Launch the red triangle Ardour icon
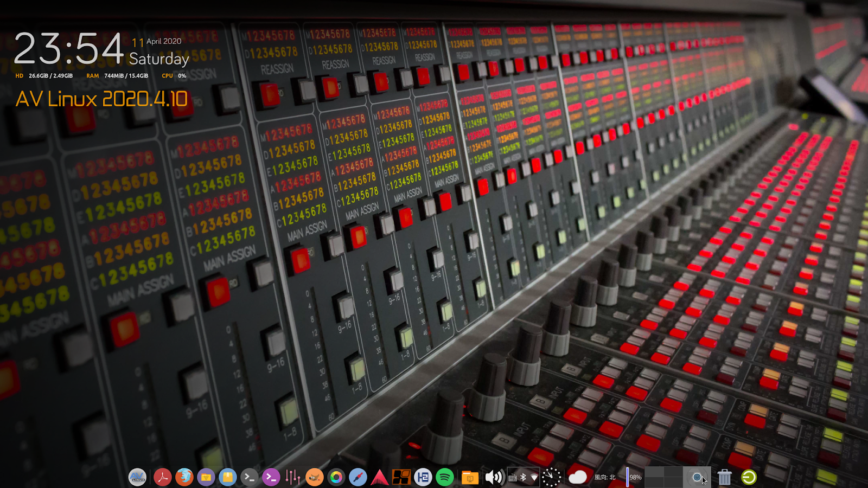Viewport: 868px width, 488px height. coord(380,477)
